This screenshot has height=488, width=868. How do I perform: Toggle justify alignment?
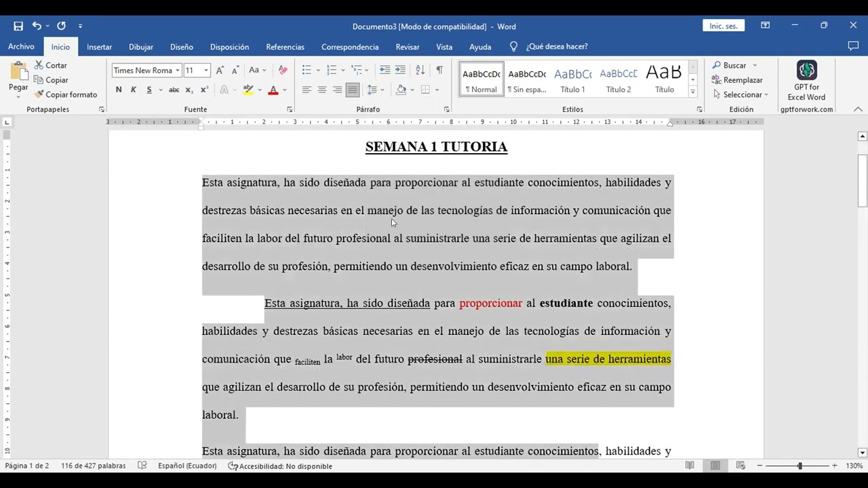click(353, 89)
